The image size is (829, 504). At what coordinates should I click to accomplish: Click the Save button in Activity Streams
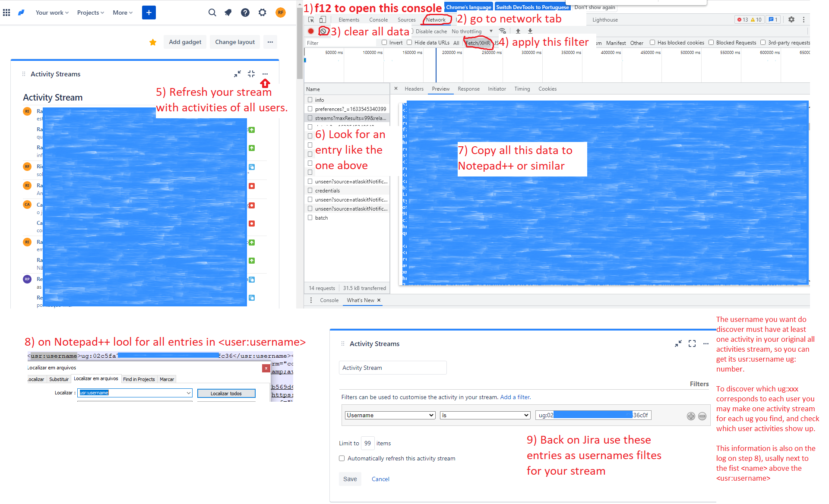click(350, 479)
